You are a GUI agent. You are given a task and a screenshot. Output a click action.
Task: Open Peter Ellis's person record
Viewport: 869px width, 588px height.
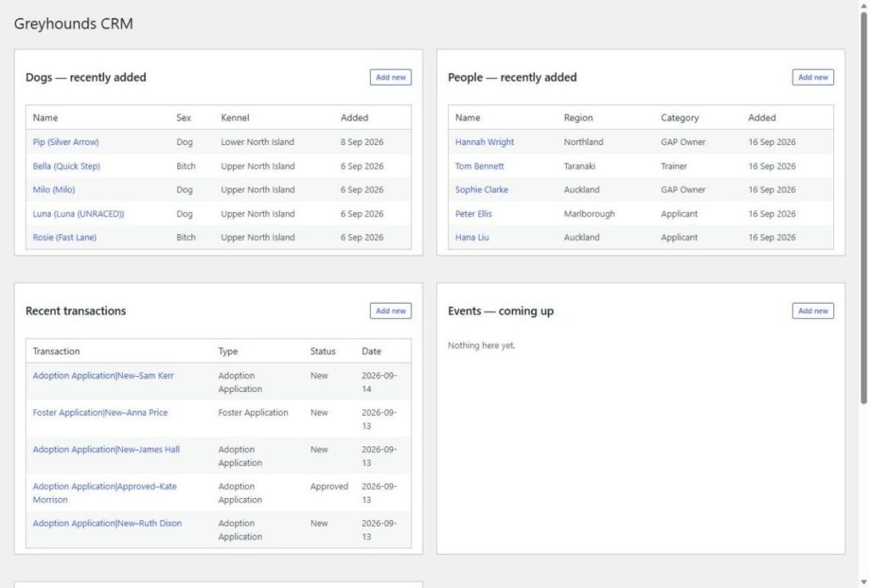pos(474,213)
